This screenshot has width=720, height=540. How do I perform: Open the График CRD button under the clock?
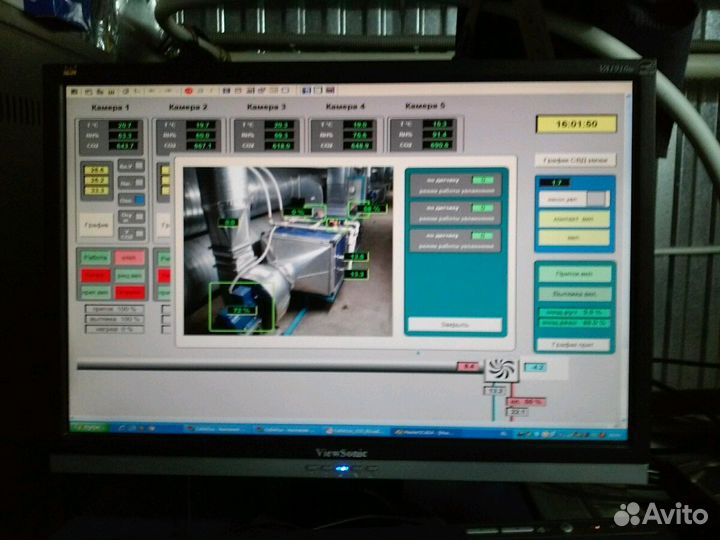(x=575, y=160)
